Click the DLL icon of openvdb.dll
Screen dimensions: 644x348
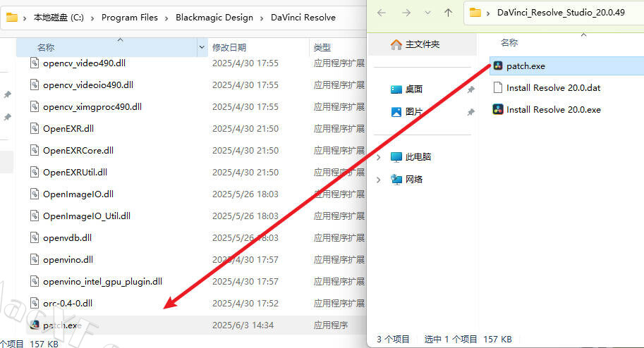pos(35,237)
